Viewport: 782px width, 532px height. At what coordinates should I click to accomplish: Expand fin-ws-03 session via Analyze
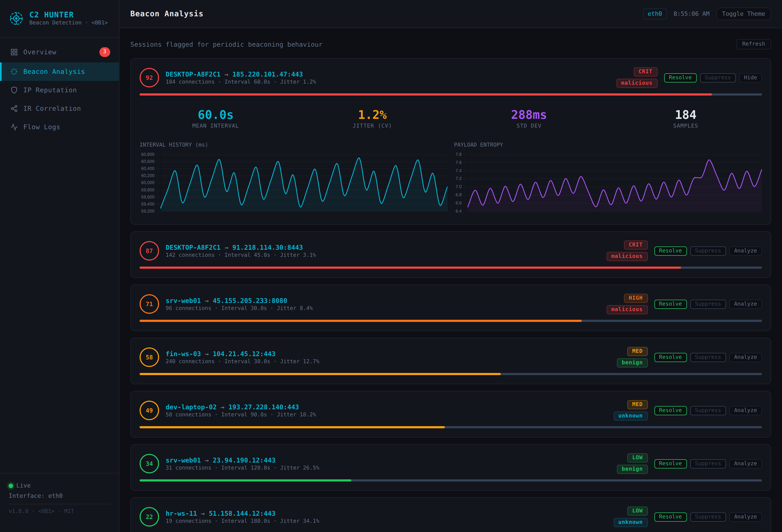pos(745,357)
